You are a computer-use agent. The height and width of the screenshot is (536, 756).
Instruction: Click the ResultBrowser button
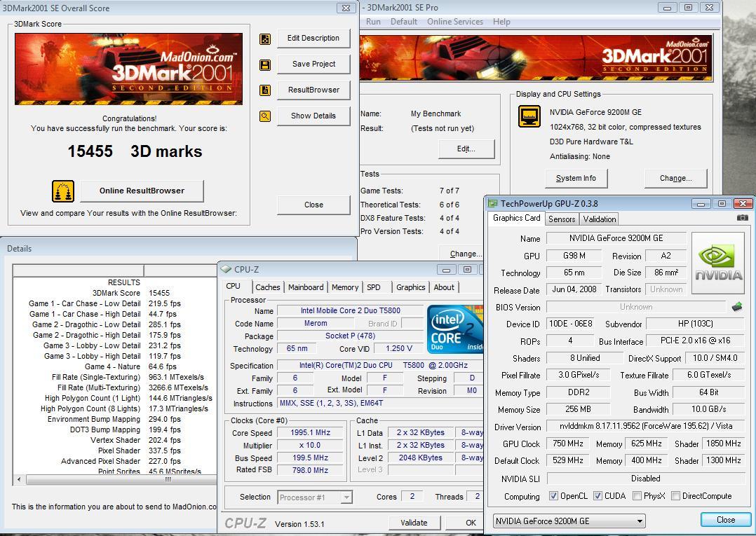[x=313, y=90]
